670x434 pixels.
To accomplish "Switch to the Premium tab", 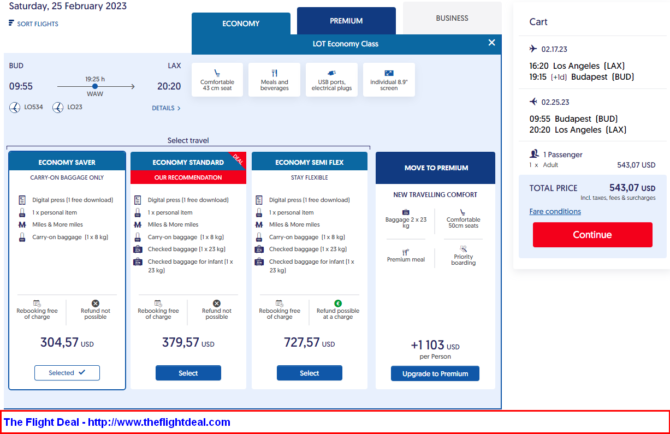I will click(x=346, y=21).
